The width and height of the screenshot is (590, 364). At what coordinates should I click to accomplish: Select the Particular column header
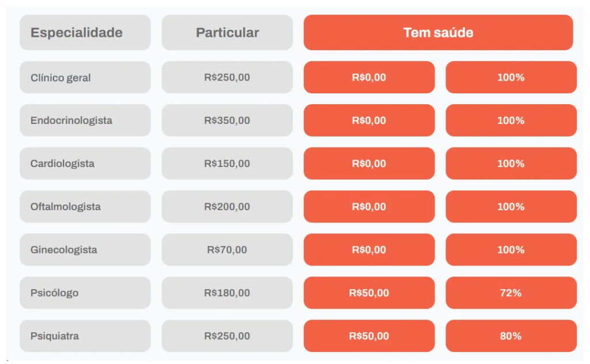(227, 33)
